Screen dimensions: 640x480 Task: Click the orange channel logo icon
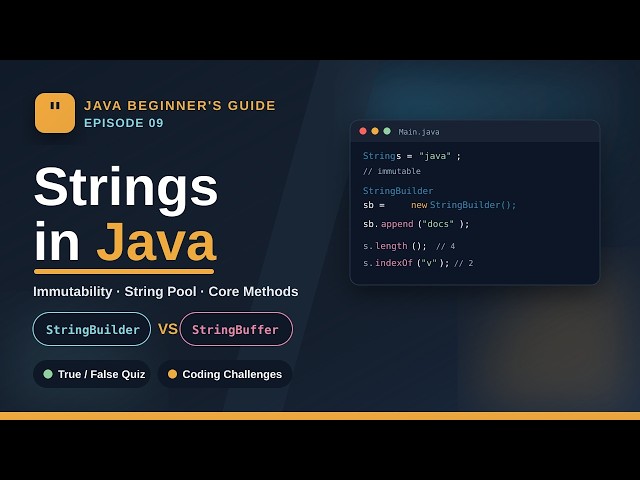(x=55, y=113)
